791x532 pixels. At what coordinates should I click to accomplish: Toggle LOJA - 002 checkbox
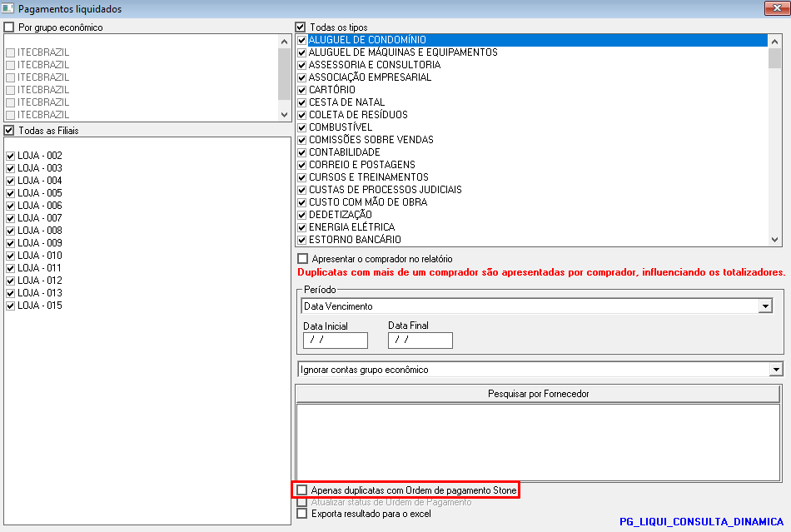[x=11, y=156]
